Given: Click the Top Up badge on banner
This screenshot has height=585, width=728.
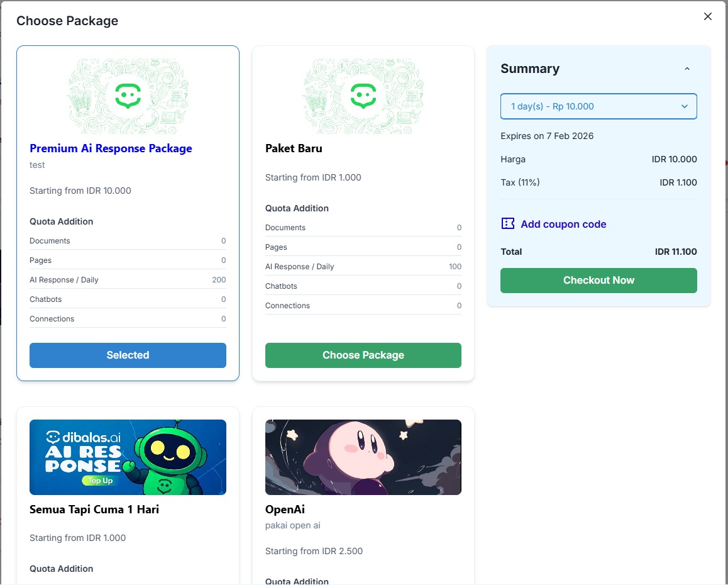Looking at the screenshot, I should [100, 481].
